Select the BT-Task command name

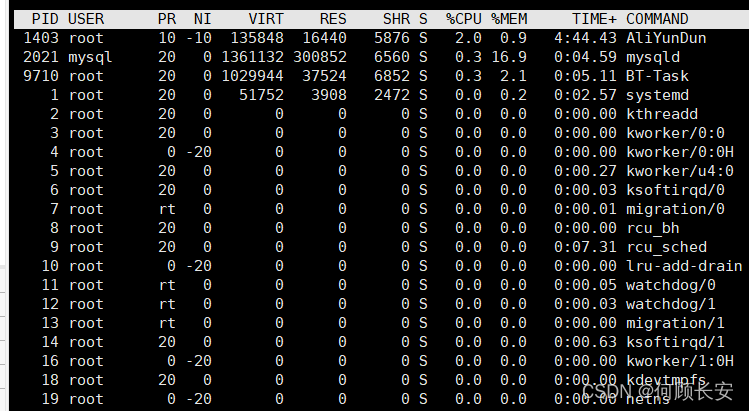pyautogui.click(x=657, y=76)
